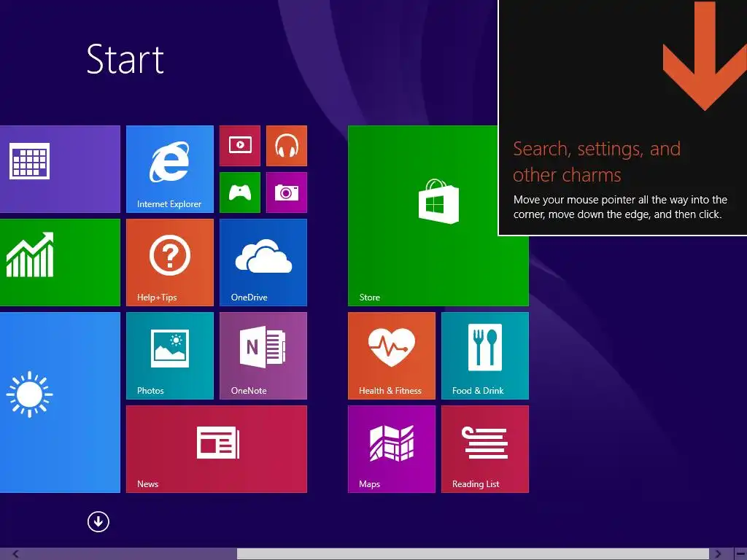This screenshot has width=747, height=560.
Task: Click the "Start" heading text
Action: click(125, 60)
